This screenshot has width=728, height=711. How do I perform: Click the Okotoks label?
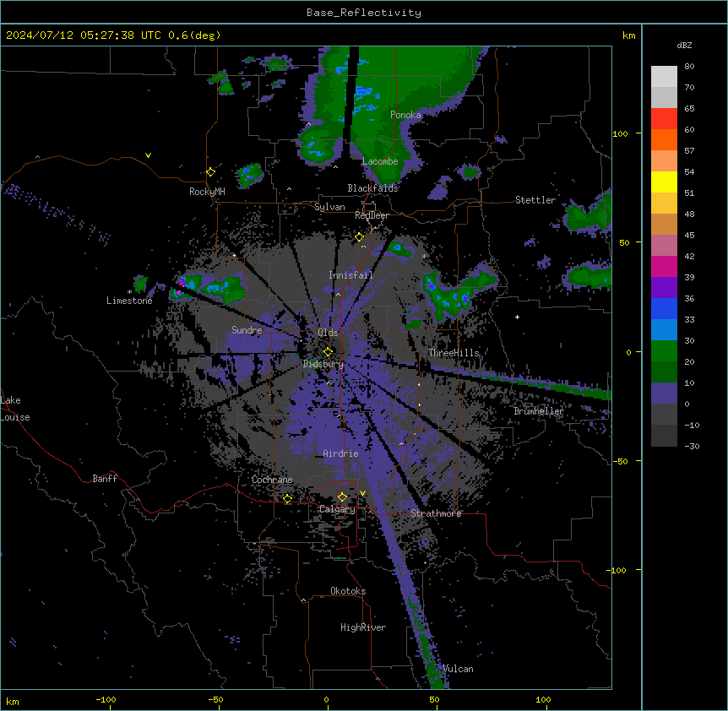(348, 591)
